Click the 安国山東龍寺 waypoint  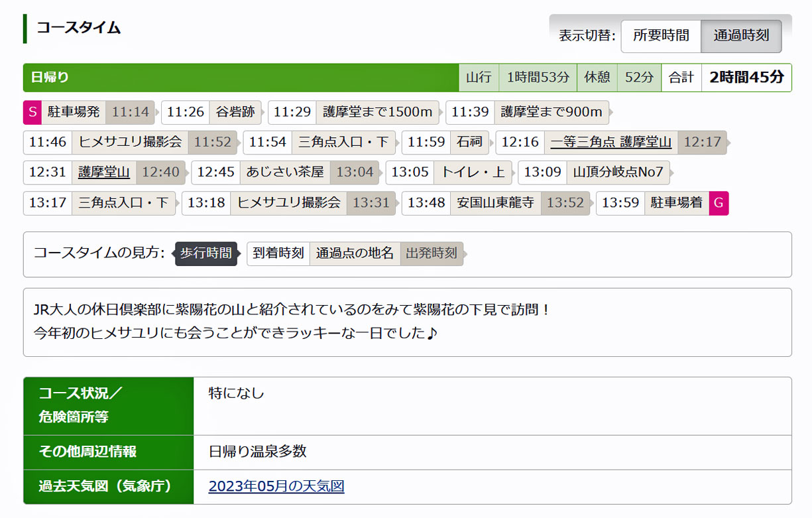tap(495, 202)
